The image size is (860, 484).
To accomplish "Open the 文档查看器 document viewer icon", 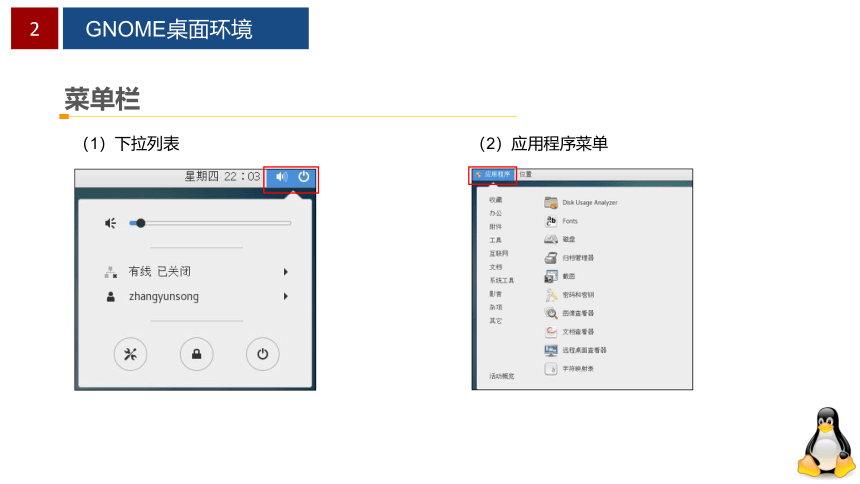I will (551, 331).
